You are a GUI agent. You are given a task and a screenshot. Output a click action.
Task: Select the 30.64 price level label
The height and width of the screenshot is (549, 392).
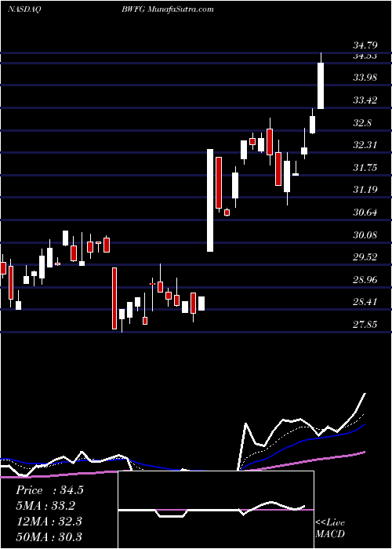pyautogui.click(x=365, y=213)
